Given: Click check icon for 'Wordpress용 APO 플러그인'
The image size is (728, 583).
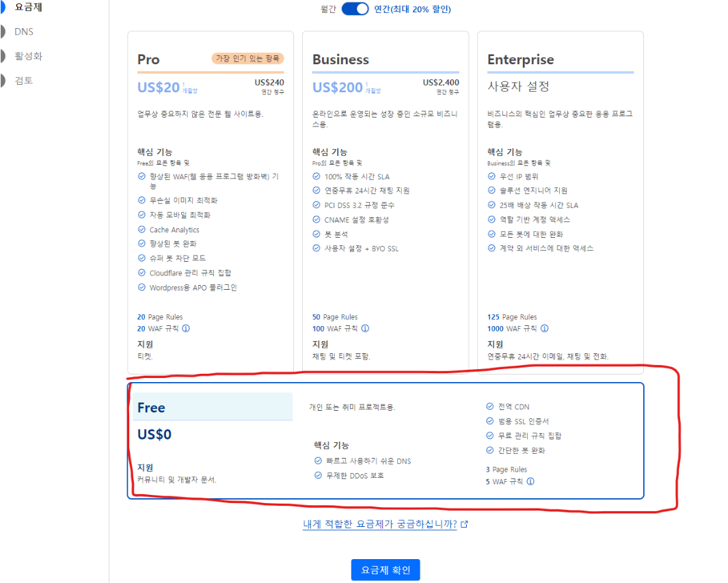Looking at the screenshot, I should coord(141,287).
